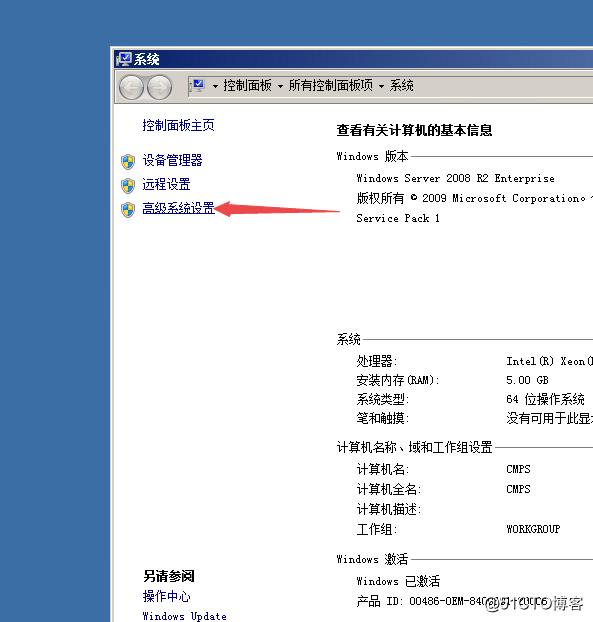
Task: Select 系统 breadcrumb segment
Action: point(401,85)
